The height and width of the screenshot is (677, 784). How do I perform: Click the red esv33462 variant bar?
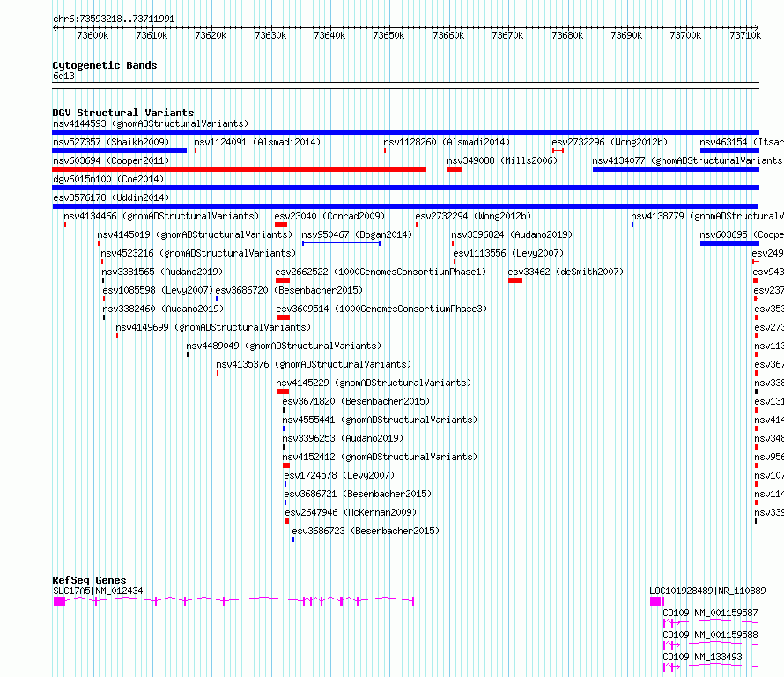pos(515,280)
